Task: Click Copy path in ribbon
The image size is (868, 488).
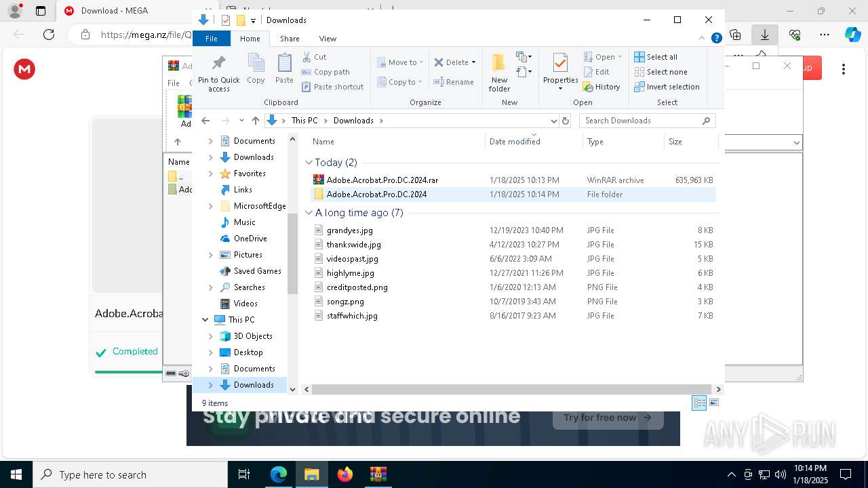Action: pos(325,72)
